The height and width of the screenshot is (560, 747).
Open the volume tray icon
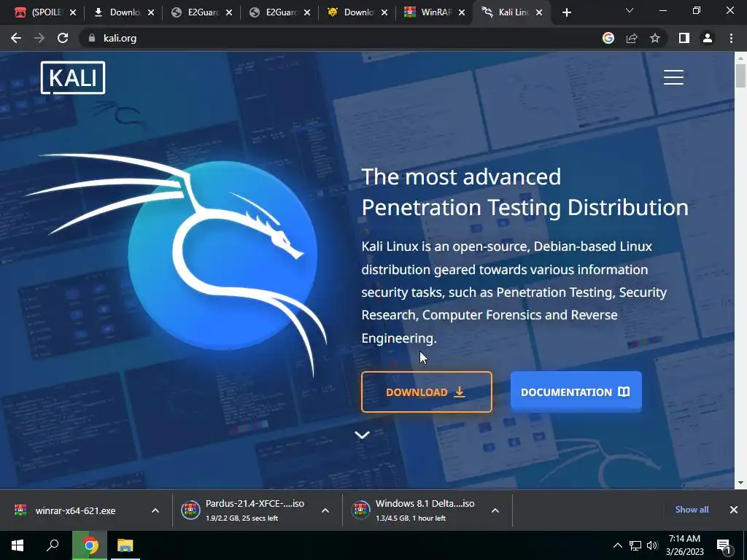tap(652, 545)
